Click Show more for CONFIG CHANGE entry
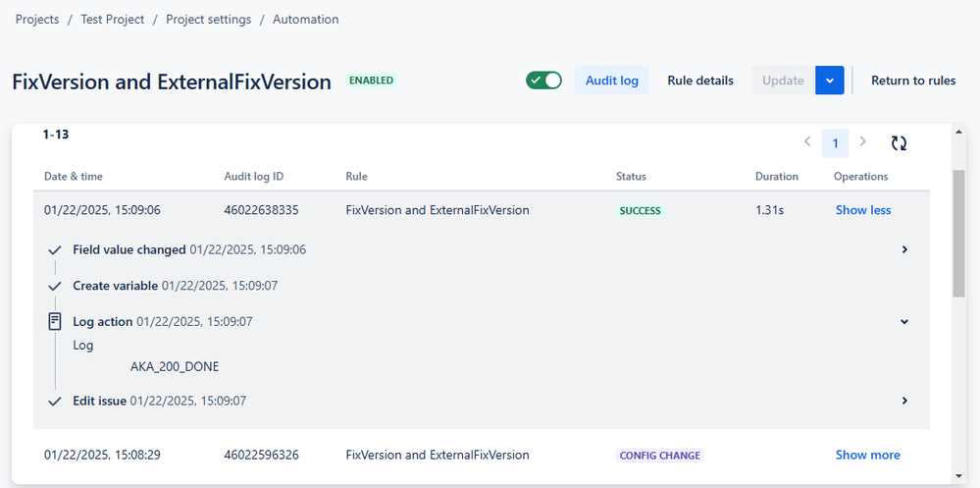The width and height of the screenshot is (980, 488). tap(867, 455)
